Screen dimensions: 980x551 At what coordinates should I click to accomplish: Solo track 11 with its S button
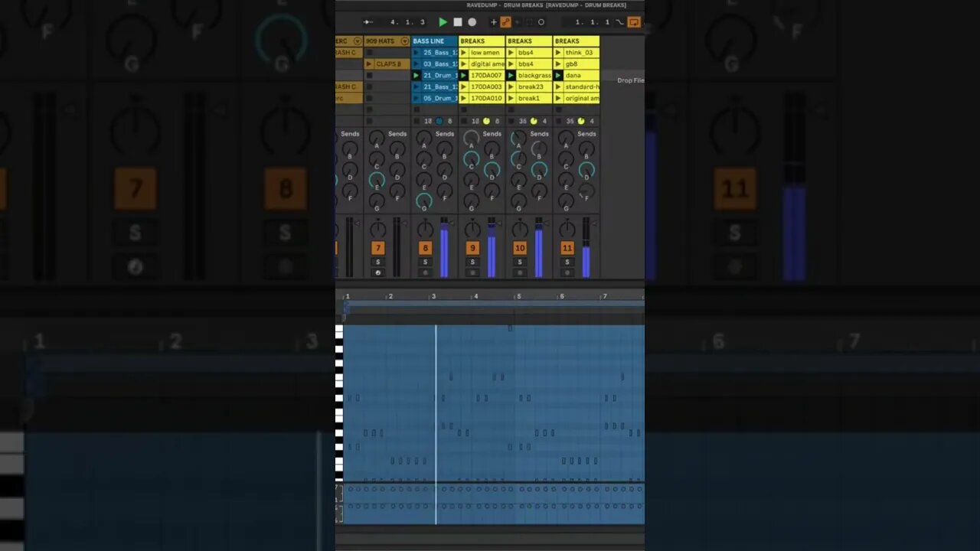click(567, 262)
